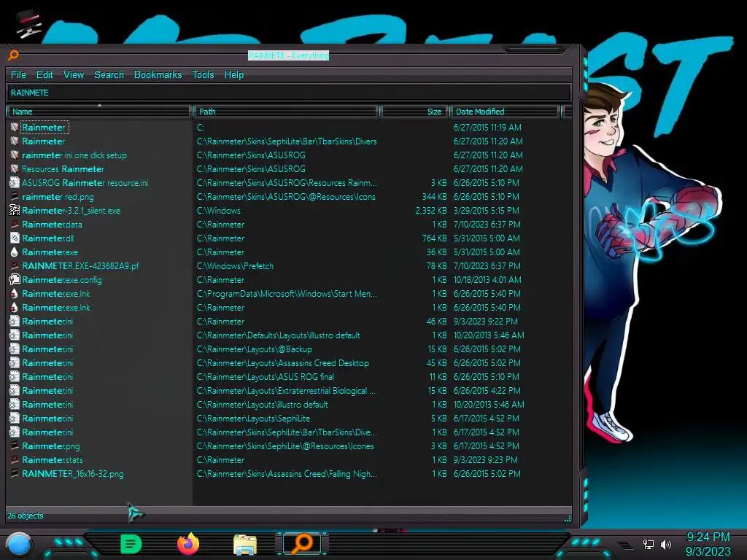Click the network icon in system tray
The height and width of the screenshot is (560, 747).
648,544
